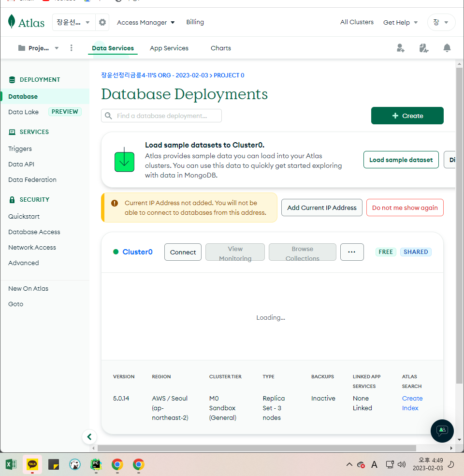Open Data Federation in the sidebar
The width and height of the screenshot is (464, 476).
pyautogui.click(x=32, y=180)
